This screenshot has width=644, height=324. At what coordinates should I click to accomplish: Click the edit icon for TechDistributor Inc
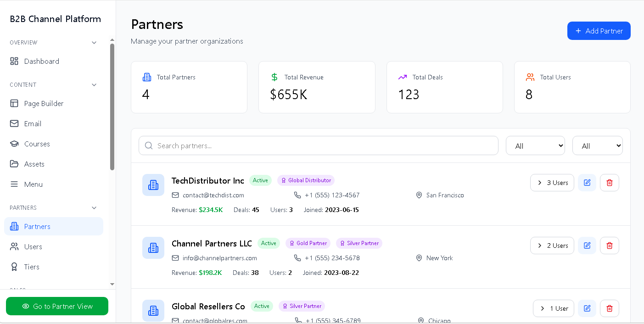pos(587,183)
